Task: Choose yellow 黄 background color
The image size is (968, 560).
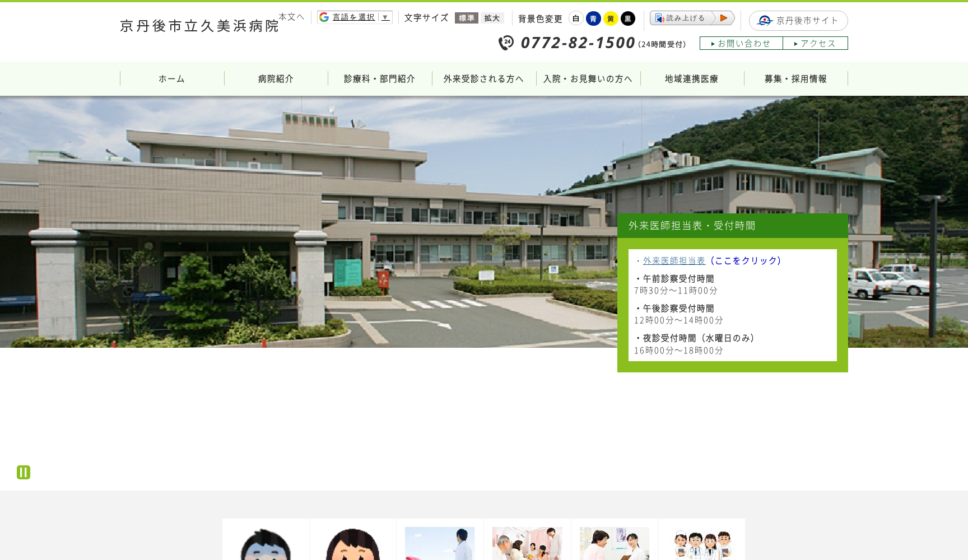Action: pos(611,18)
